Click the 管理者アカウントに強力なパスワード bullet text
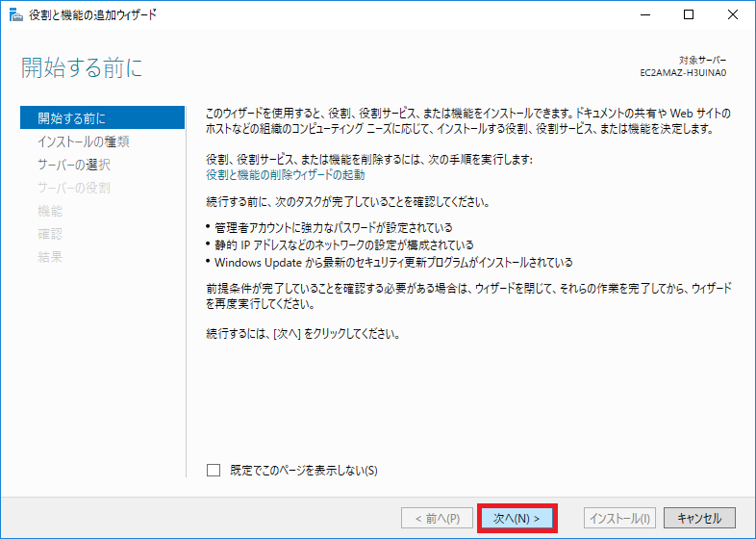 (333, 228)
